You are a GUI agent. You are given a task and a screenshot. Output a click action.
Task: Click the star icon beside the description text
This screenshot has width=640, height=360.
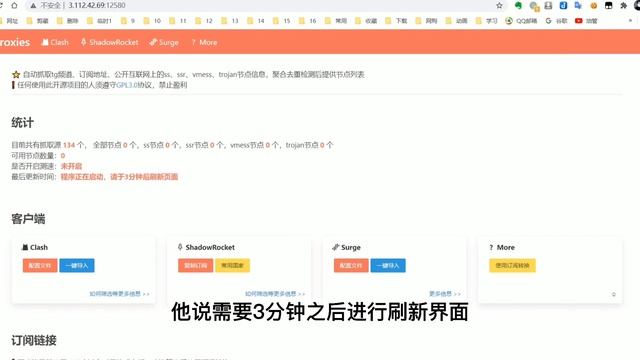tap(16, 74)
